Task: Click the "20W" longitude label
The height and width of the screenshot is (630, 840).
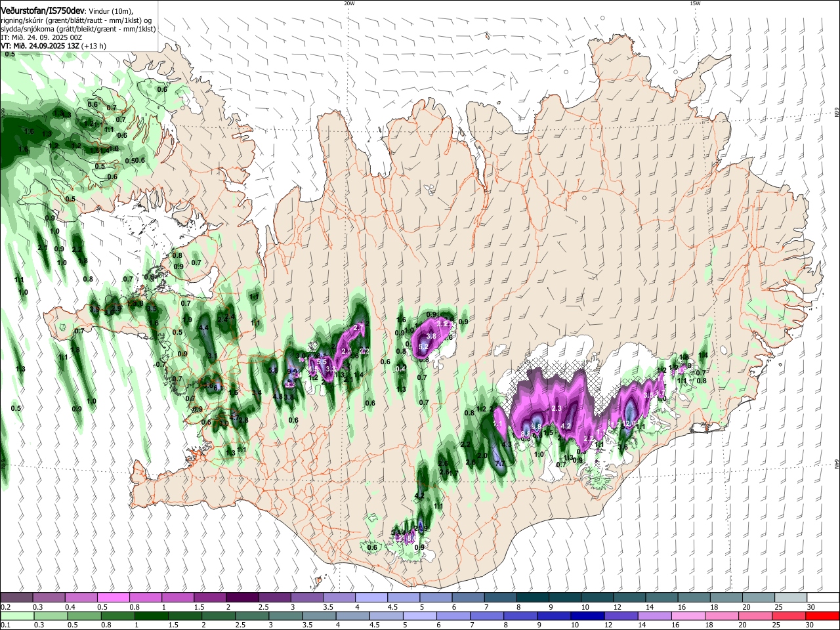Action: [349, 3]
